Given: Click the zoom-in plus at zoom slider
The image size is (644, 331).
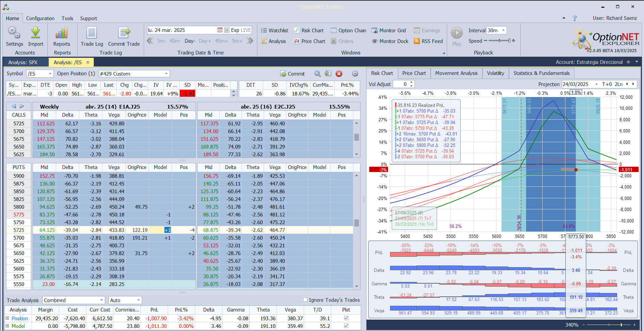Looking at the screenshot, I should [x=634, y=325].
